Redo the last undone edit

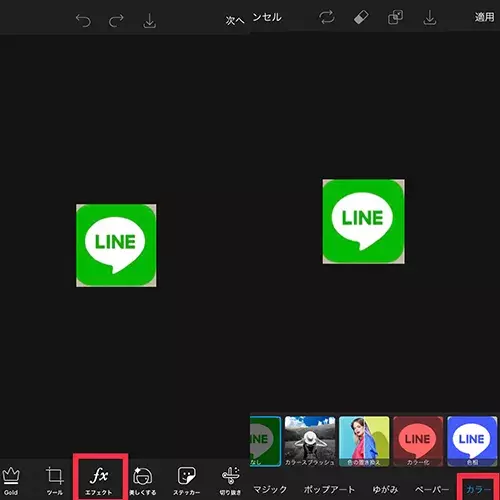point(116,21)
